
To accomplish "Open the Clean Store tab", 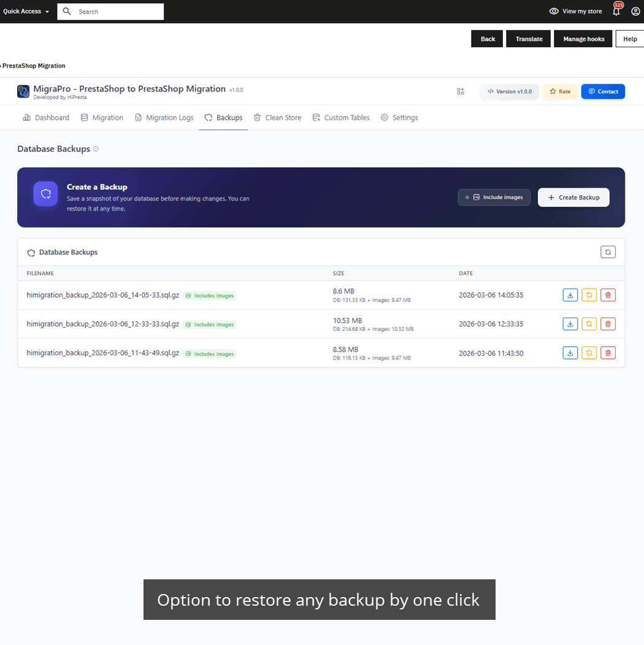I will tap(277, 118).
